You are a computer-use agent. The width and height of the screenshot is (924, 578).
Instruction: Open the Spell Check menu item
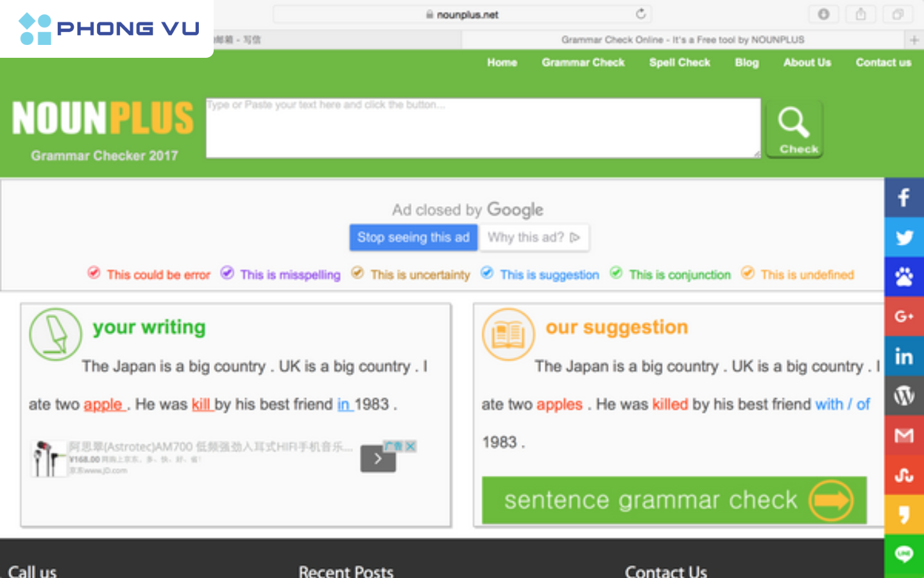(680, 62)
